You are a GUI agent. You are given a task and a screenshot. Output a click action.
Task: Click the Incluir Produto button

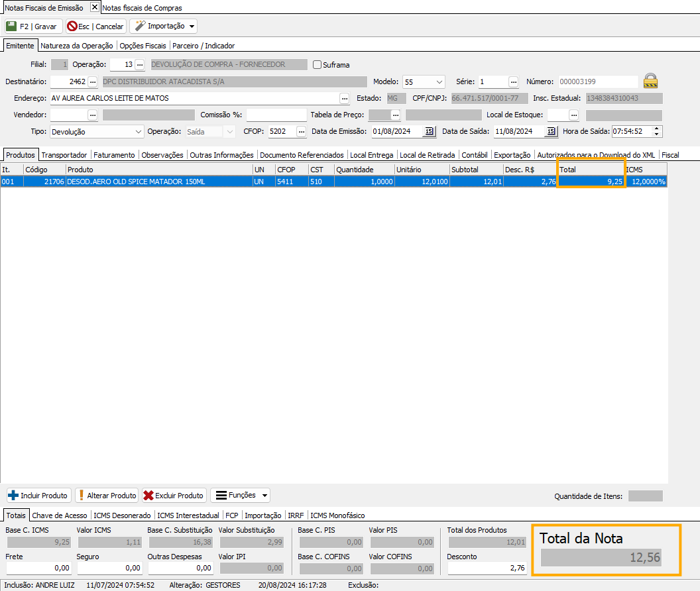coord(38,496)
